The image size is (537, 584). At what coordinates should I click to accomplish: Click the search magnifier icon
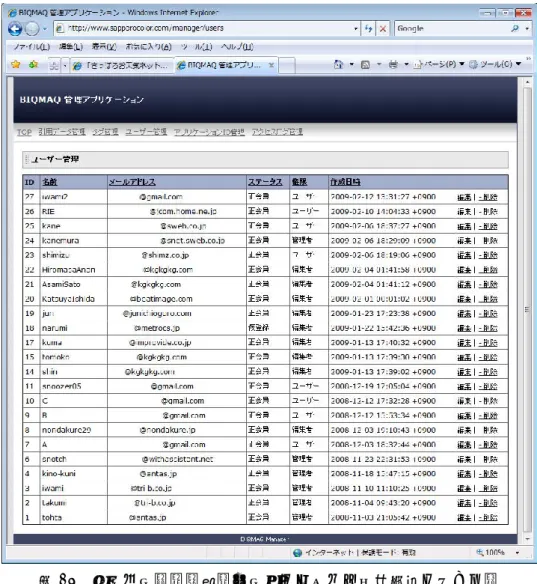515,28
